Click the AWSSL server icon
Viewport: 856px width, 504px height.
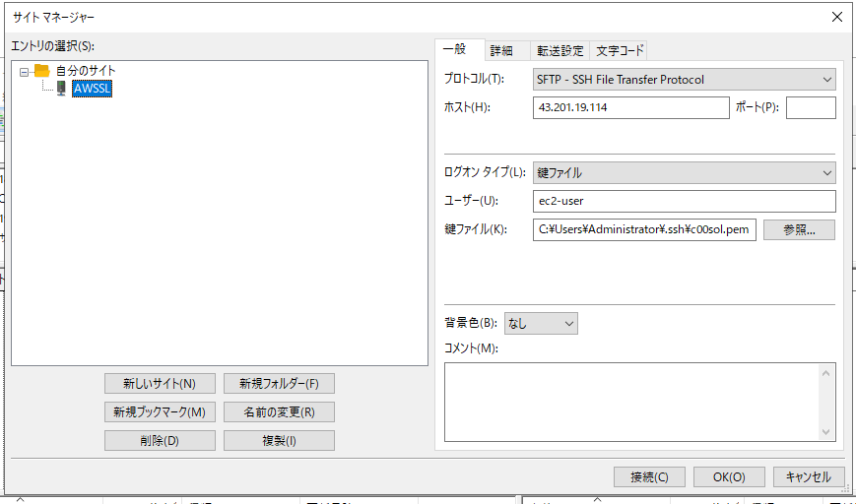(x=61, y=89)
